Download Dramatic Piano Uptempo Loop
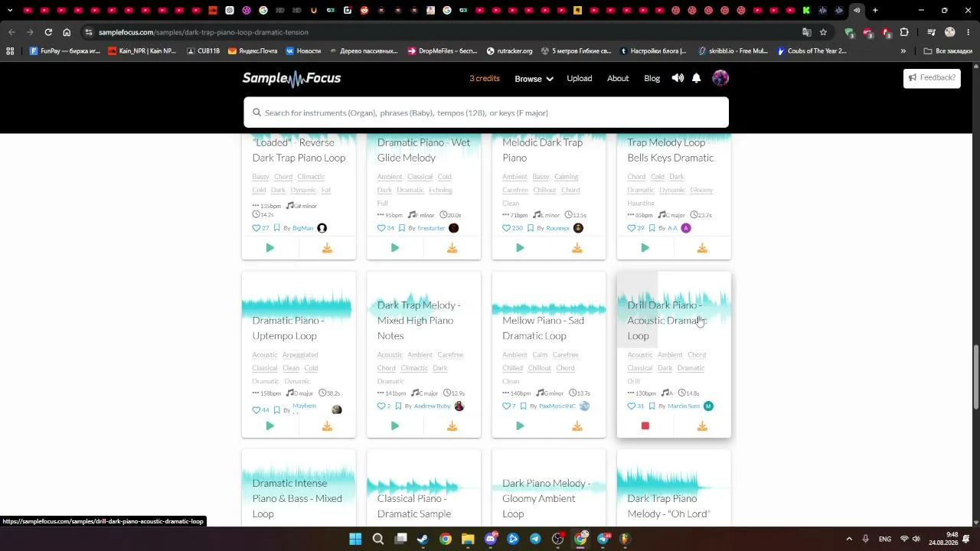 point(327,425)
